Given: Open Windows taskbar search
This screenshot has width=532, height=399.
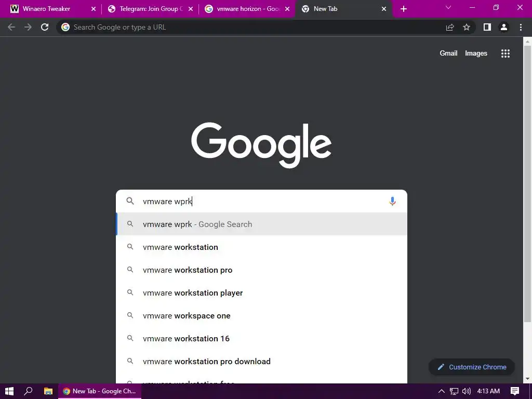Looking at the screenshot, I should pos(28,391).
